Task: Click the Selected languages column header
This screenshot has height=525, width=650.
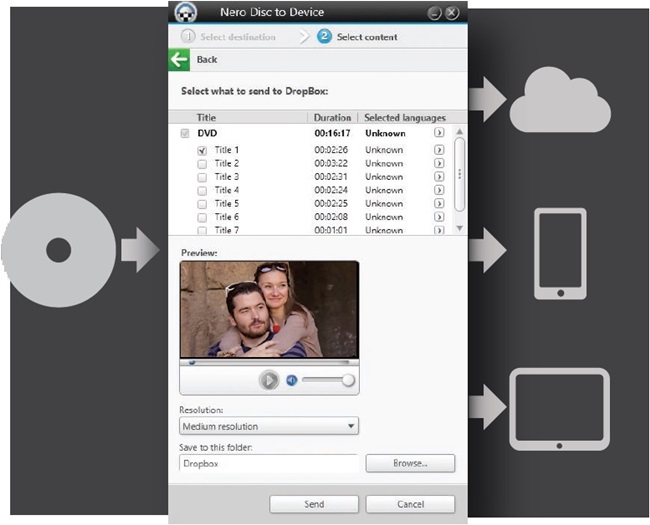Action: click(x=405, y=118)
